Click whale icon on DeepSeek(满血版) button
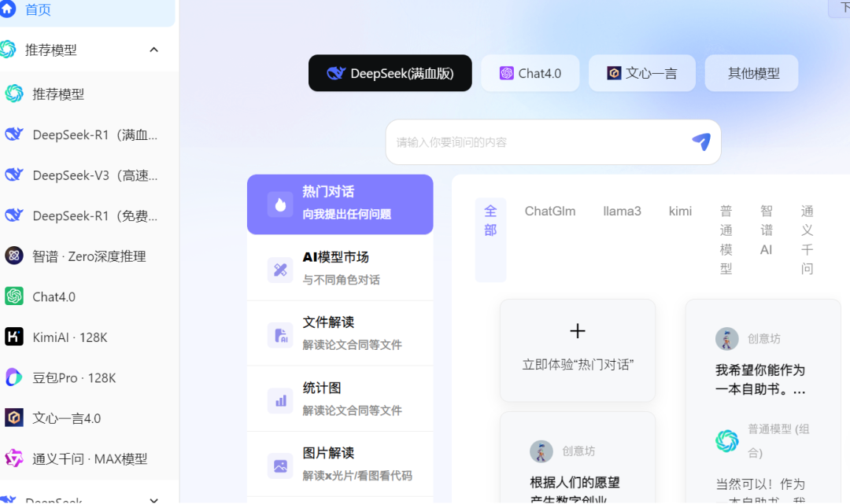850x504 pixels. [x=336, y=73]
